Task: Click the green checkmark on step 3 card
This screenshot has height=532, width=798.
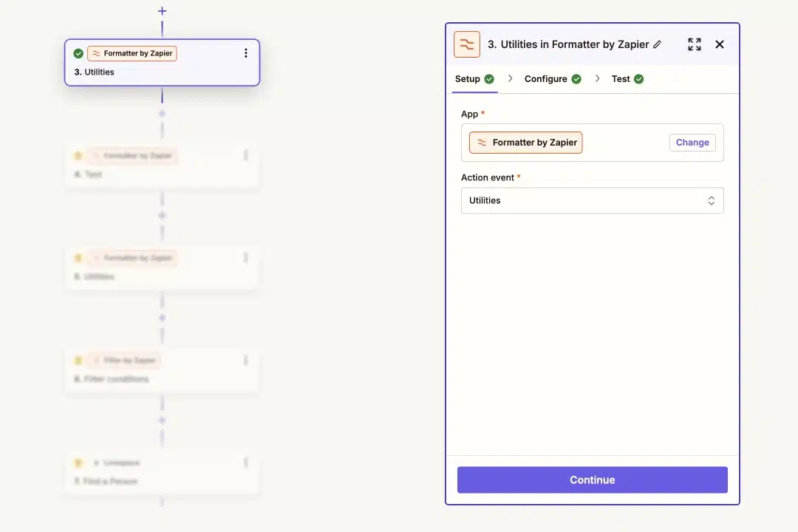Action: pos(78,53)
